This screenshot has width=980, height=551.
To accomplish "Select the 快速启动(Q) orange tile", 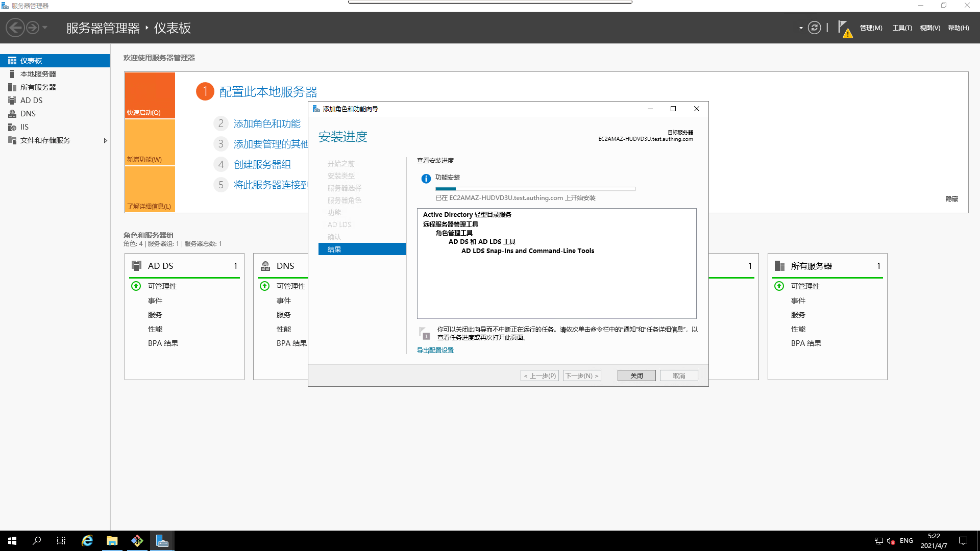I will 150,95.
